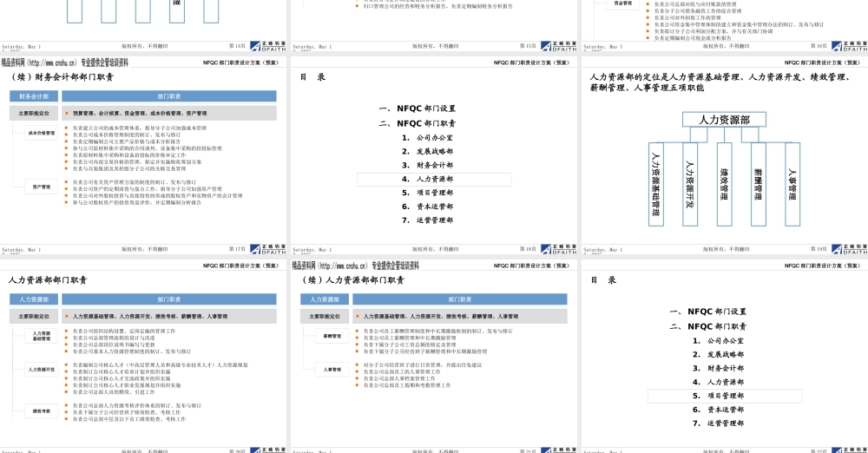Select the page 20 slide titled 人力资源部部门职责

[143, 356]
